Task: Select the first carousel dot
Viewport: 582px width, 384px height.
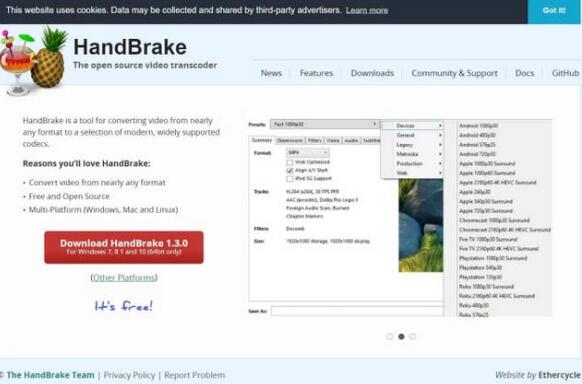Action: point(389,337)
